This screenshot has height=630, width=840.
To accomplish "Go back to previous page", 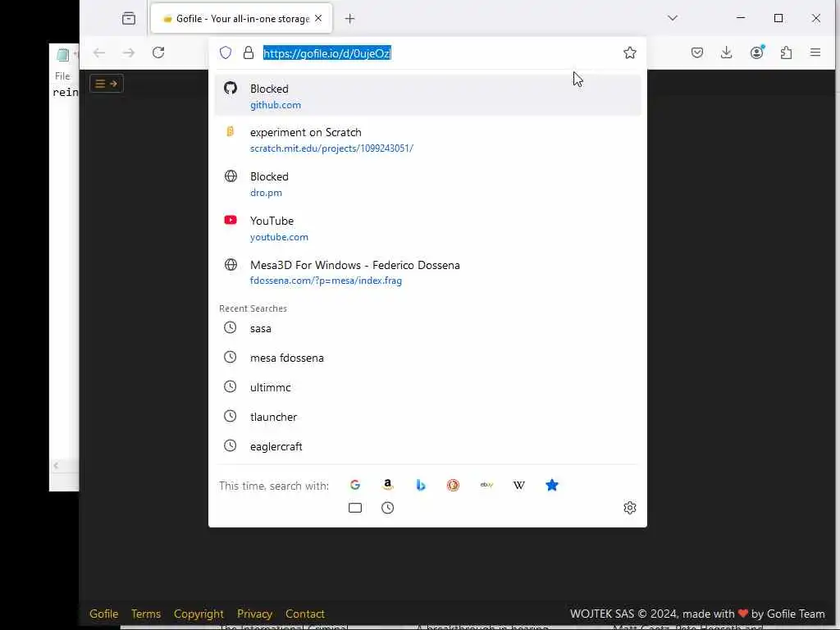I will coord(99,52).
